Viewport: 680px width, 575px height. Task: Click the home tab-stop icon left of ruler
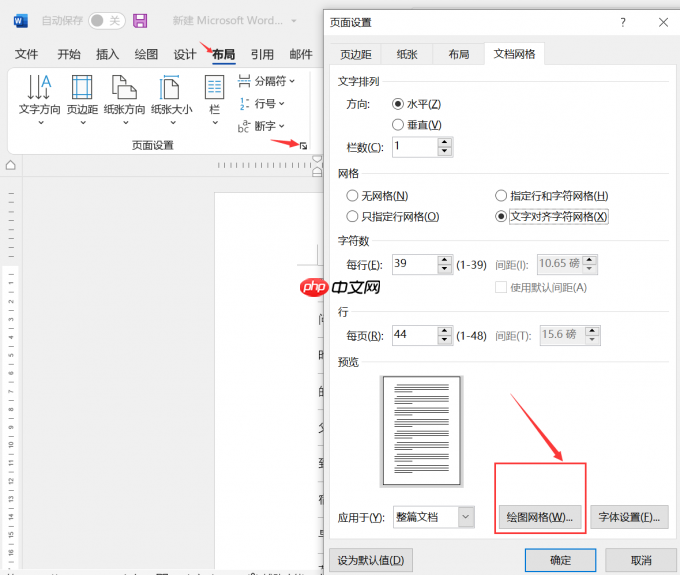point(11,165)
